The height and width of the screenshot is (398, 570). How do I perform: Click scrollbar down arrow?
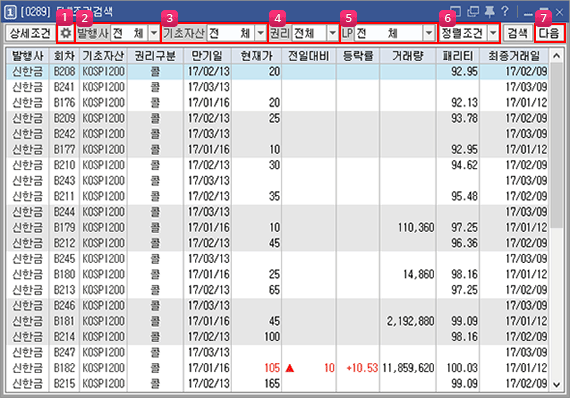(x=556, y=384)
